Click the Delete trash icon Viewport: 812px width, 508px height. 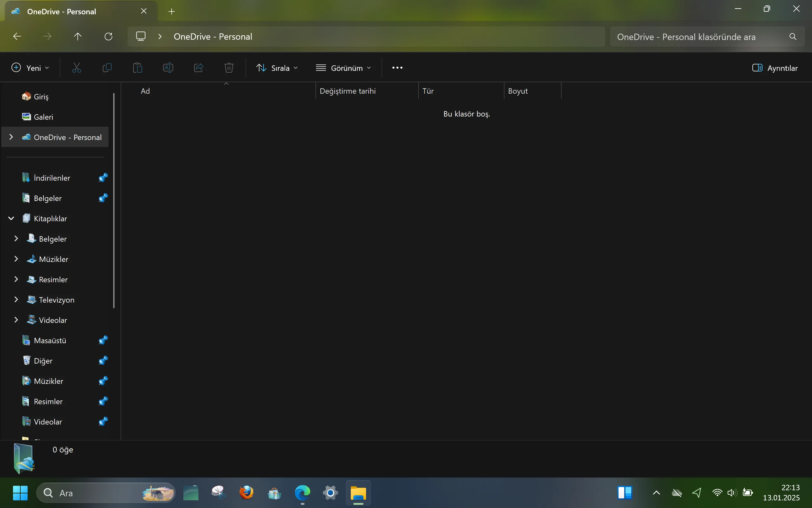tap(229, 68)
